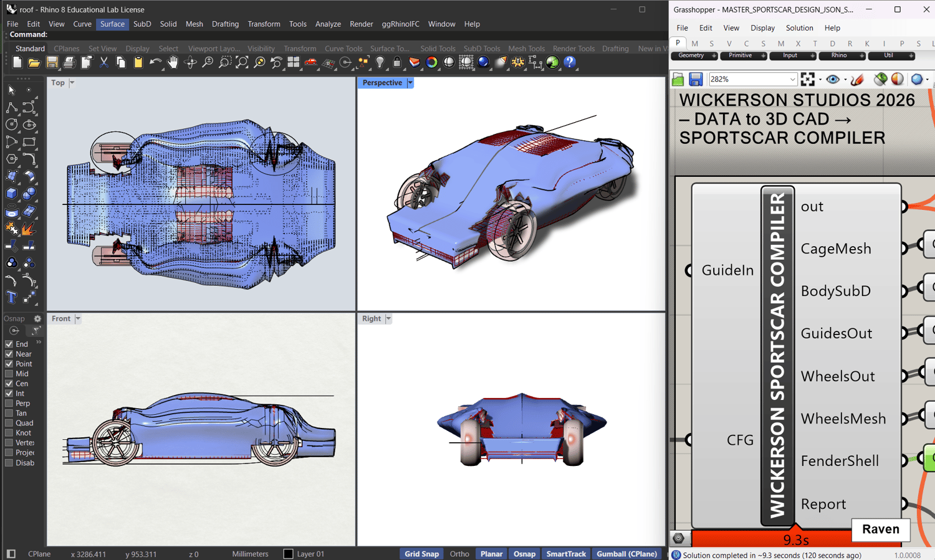Click the Save icon in Rhino toolbar

pyautogui.click(x=52, y=62)
